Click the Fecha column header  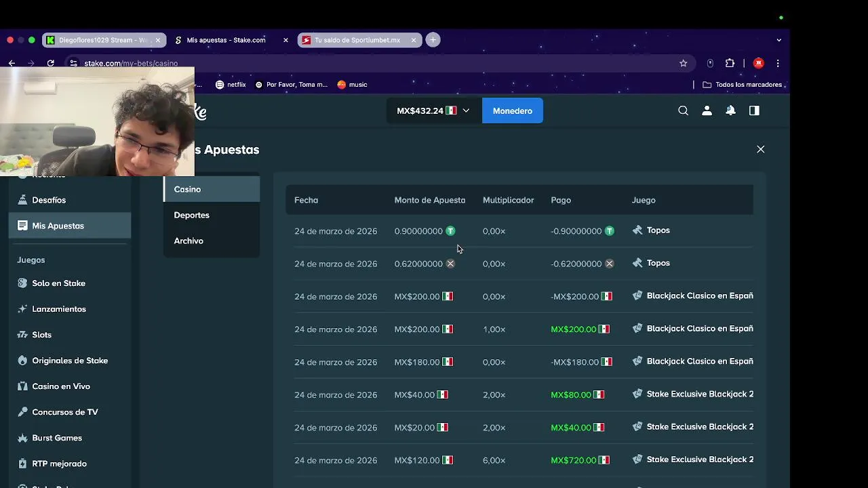[306, 200]
